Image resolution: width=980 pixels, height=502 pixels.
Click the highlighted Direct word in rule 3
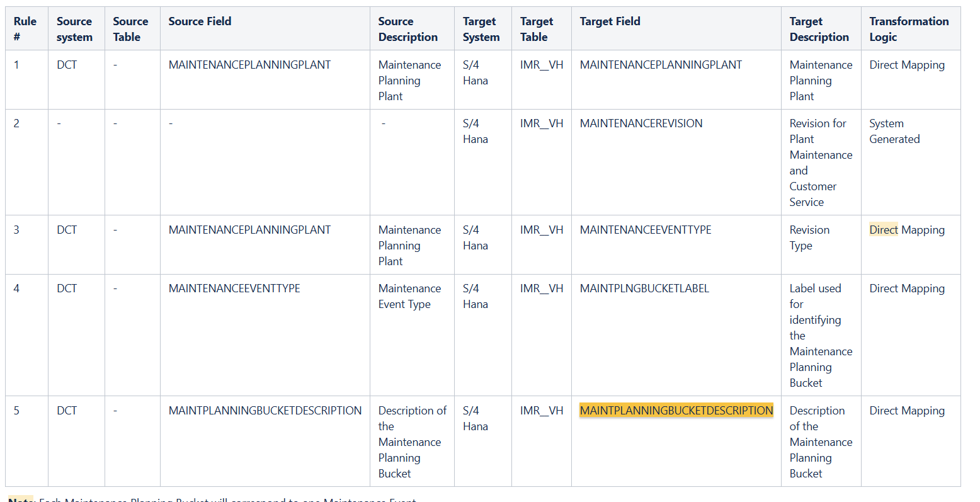tap(883, 230)
